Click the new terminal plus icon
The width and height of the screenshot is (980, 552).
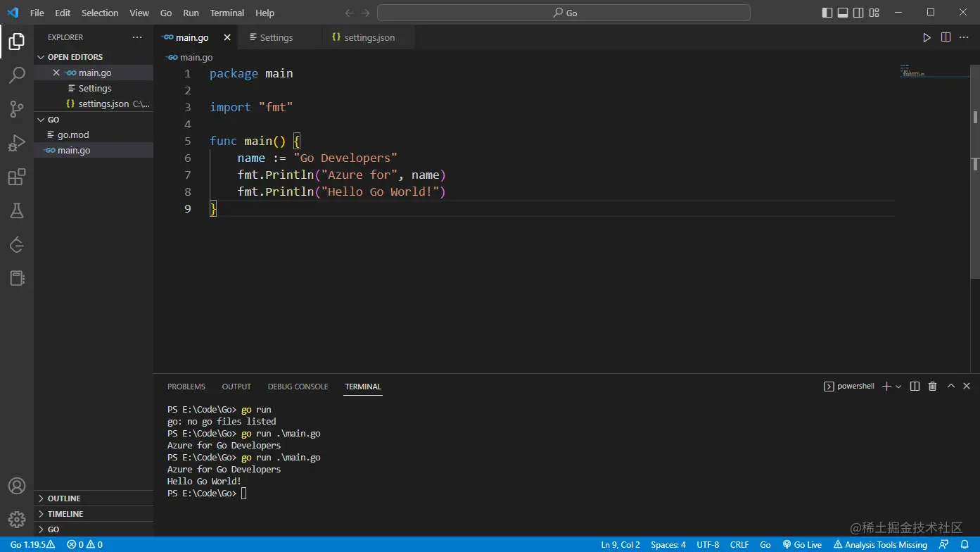pyautogui.click(x=886, y=386)
